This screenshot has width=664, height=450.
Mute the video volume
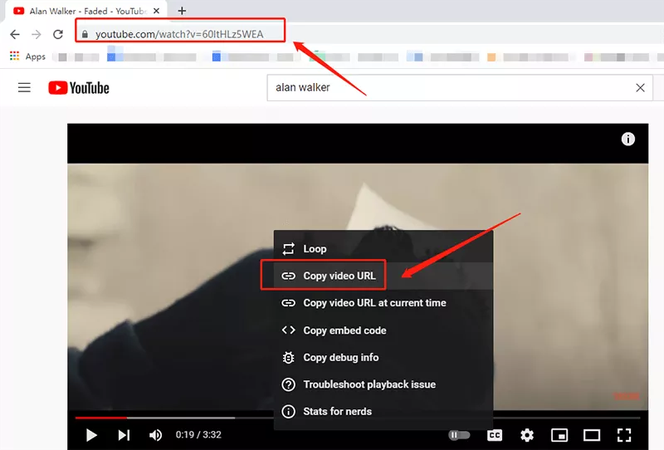click(x=156, y=435)
